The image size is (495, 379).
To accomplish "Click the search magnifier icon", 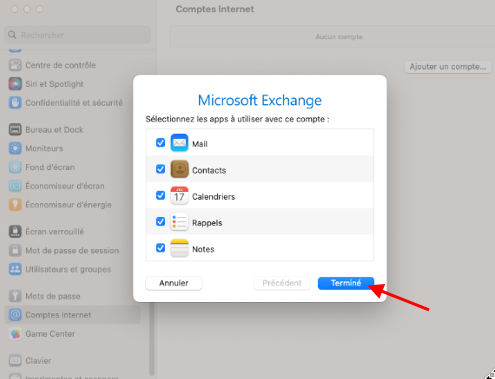I will pyautogui.click(x=12, y=35).
